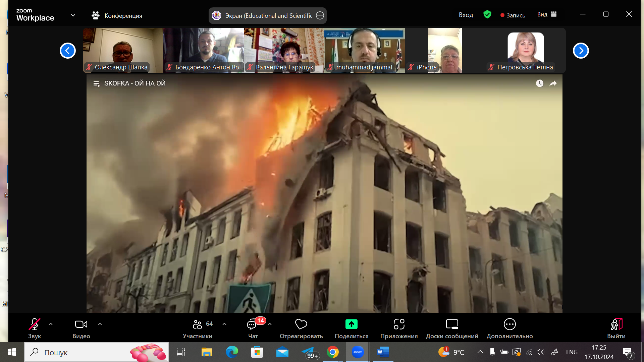Leave the meeting with Выйти button
The image size is (644, 362).
pos(616,324)
